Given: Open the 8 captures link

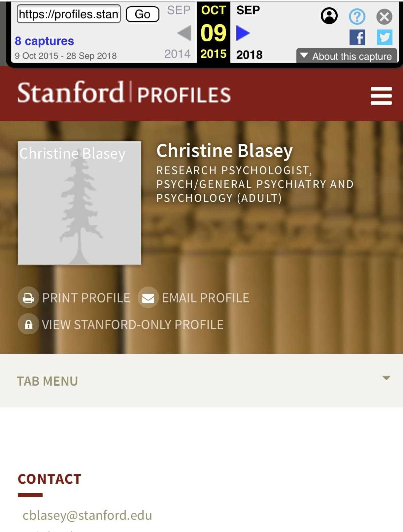Looking at the screenshot, I should pos(44,41).
